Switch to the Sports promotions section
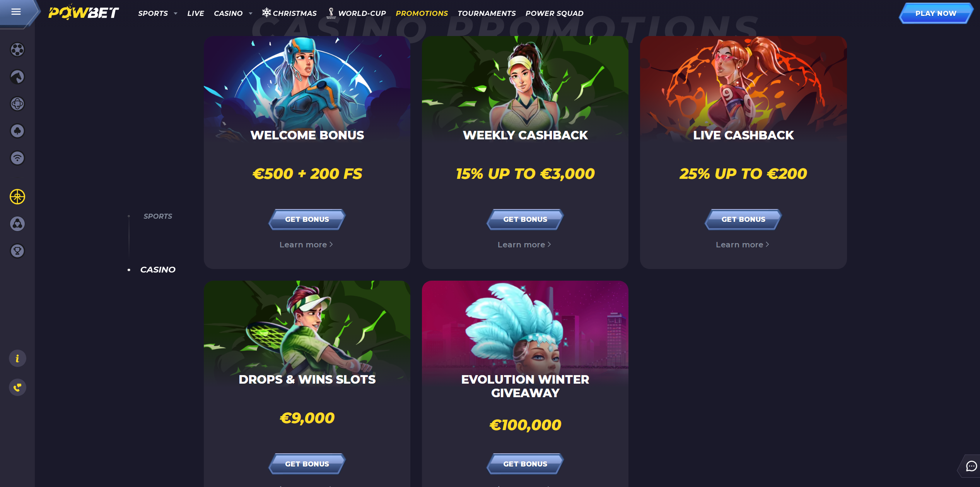 pyautogui.click(x=158, y=216)
